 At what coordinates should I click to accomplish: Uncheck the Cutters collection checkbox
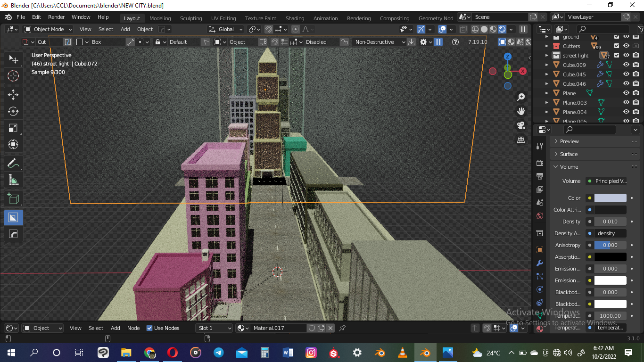(617, 46)
